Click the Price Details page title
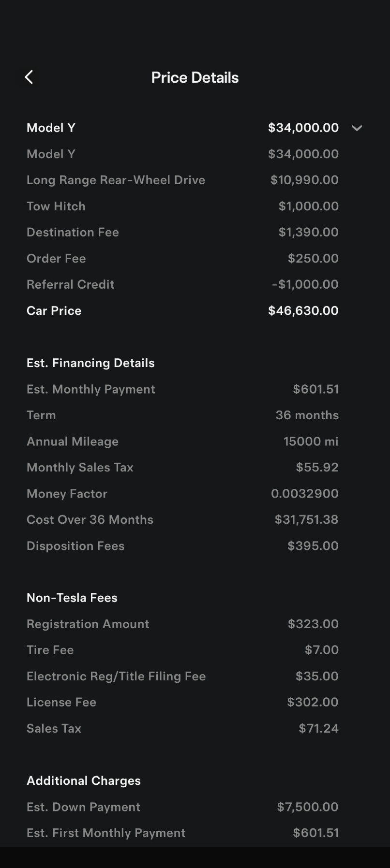The width and height of the screenshot is (390, 868). pos(195,77)
